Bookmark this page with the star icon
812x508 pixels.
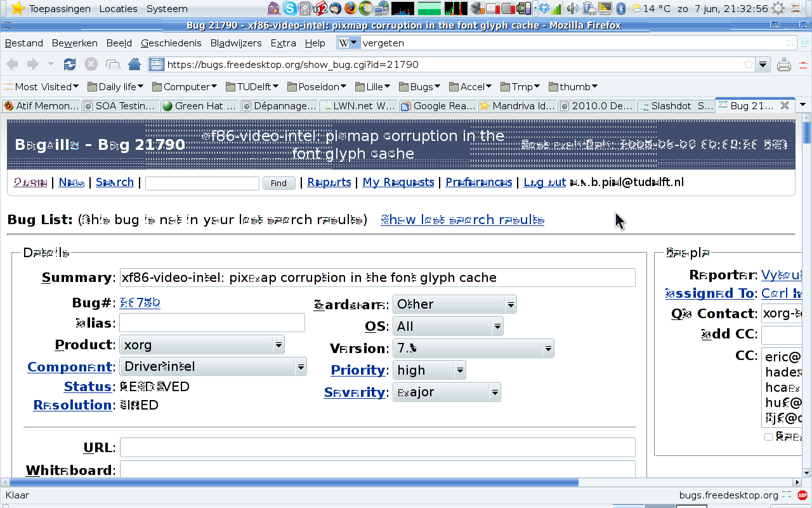pos(749,64)
